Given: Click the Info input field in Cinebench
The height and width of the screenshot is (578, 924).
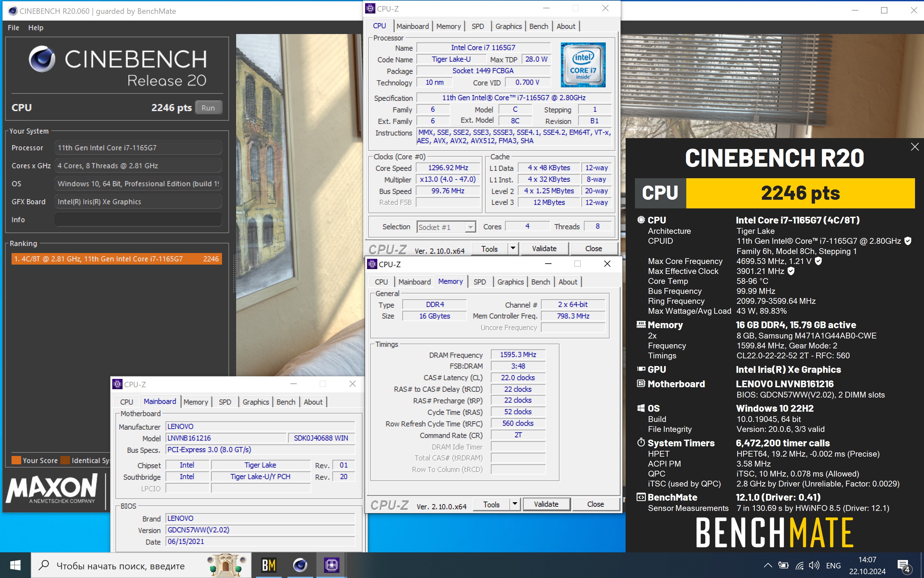Looking at the screenshot, I should tap(138, 219).
